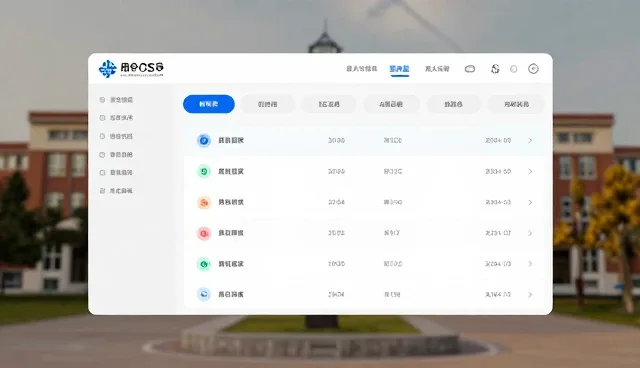Click the small gray circle icon in the header
This screenshot has width=640, height=368.
coord(514,69)
